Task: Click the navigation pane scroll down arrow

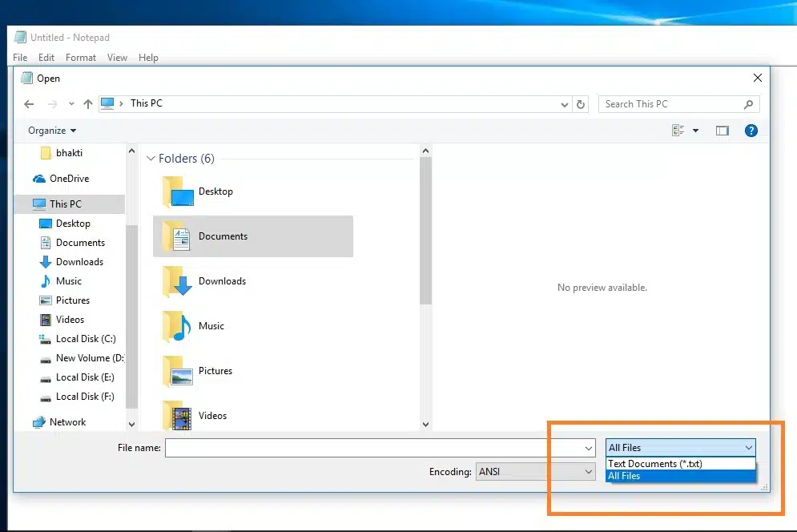Action: click(131, 424)
